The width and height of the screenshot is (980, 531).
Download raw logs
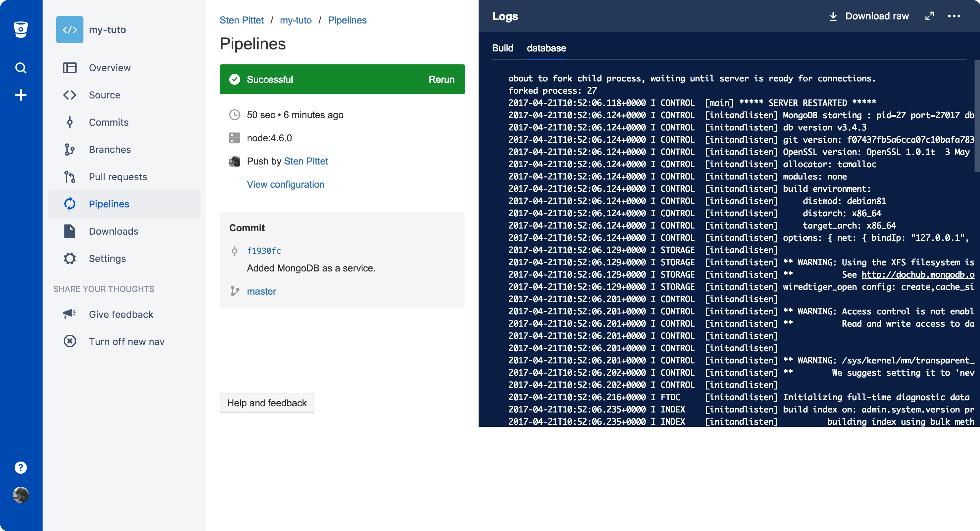(869, 16)
